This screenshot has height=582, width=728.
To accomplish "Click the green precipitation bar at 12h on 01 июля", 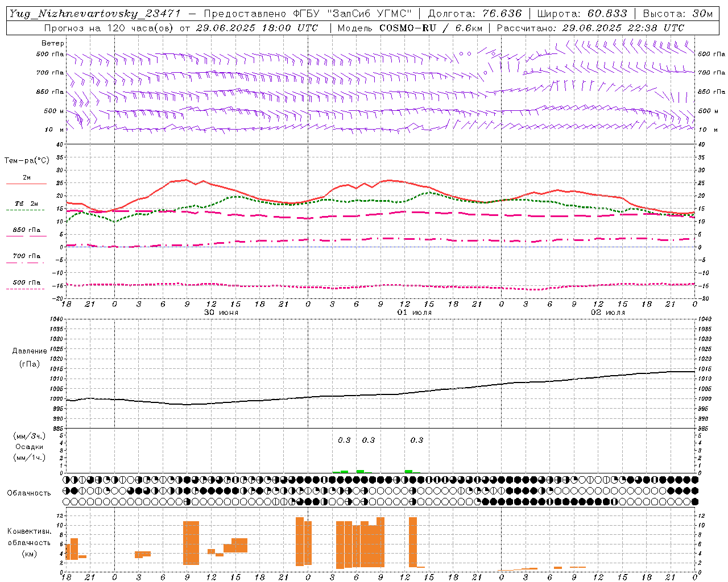I will coord(408,471).
